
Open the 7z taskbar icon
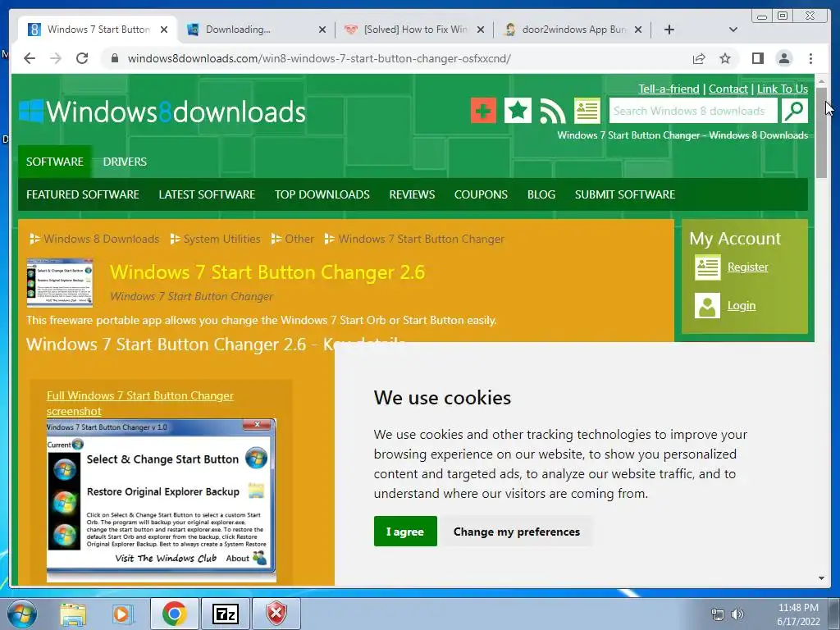pos(225,614)
